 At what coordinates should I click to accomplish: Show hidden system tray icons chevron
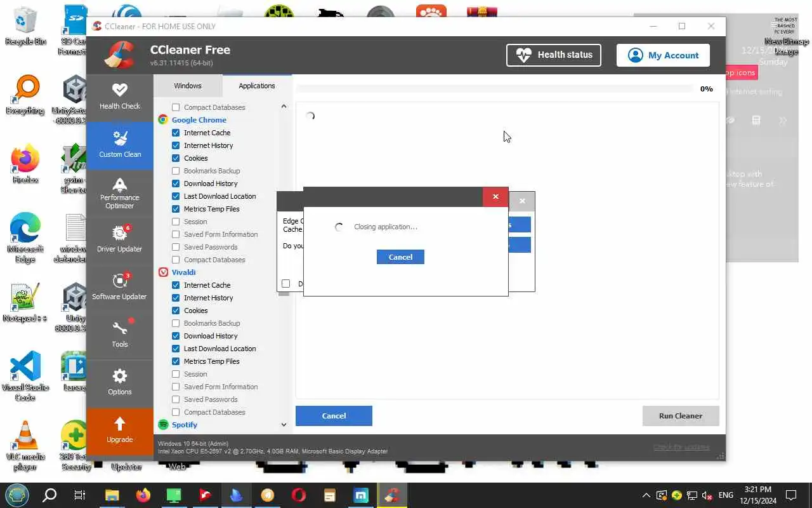tap(646, 495)
